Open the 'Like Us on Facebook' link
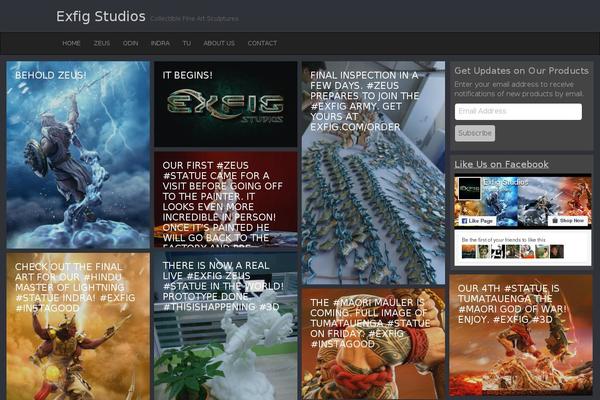 coord(501,165)
